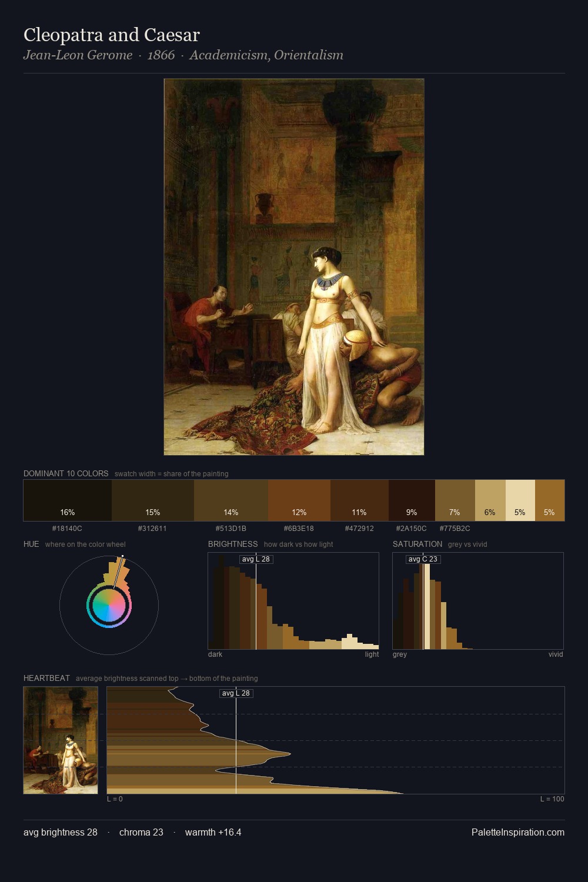588x882 pixels.
Task: Click hex code #6B3E18
Action: click(299, 529)
